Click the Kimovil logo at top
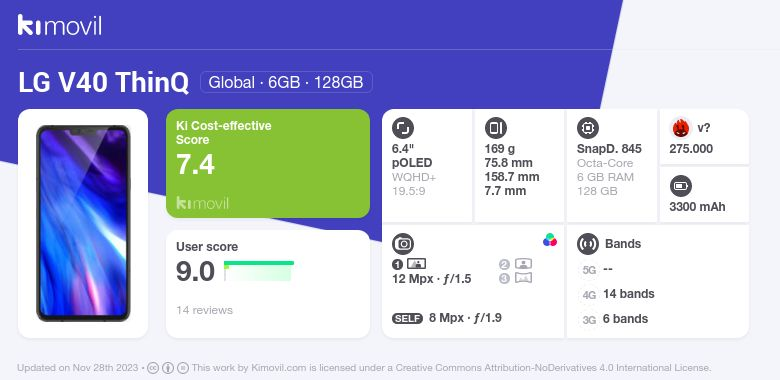The height and width of the screenshot is (380, 780). pos(60,25)
